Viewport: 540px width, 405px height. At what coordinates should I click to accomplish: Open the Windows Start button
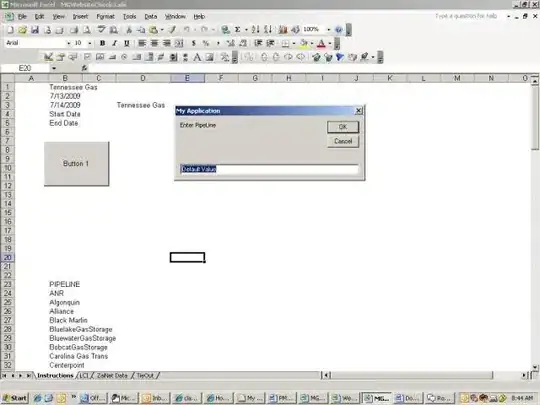[x=15, y=398]
